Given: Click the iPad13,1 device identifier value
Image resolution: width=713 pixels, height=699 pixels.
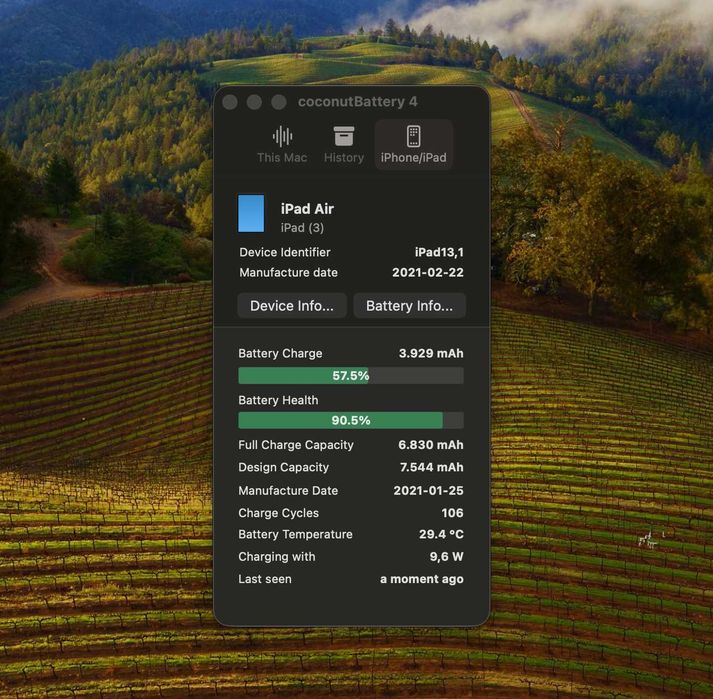Looking at the screenshot, I should pos(439,252).
